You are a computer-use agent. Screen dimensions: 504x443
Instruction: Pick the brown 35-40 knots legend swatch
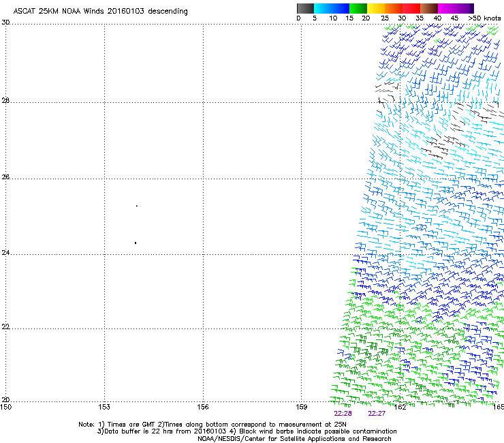coord(429,8)
